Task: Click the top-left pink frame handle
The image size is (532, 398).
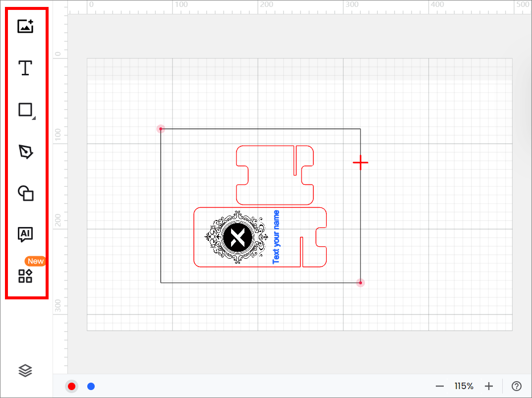Action: coord(161,129)
